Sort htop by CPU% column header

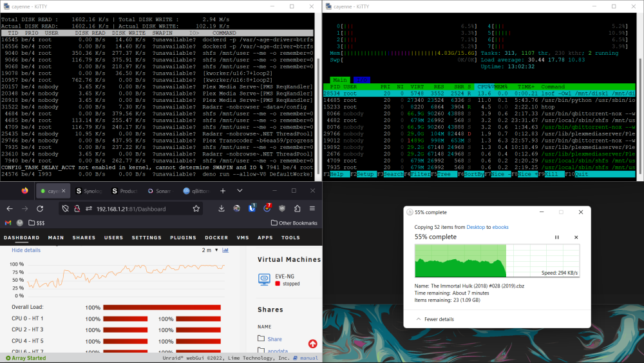[x=485, y=87]
